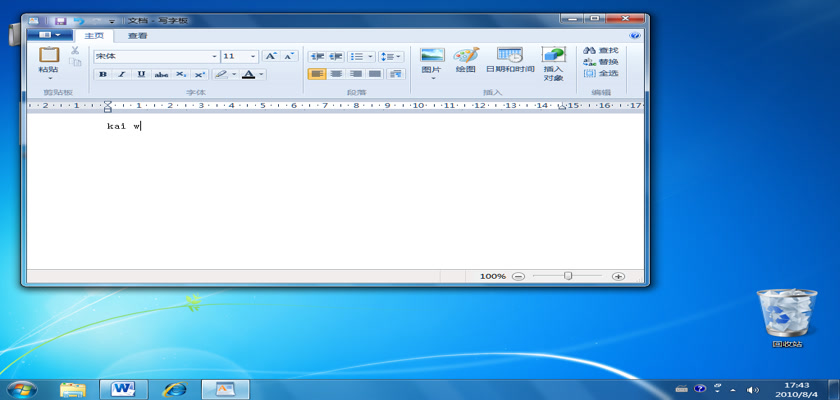Save document using quick access floppy icon
This screenshot has width=840, height=400.
[60, 20]
